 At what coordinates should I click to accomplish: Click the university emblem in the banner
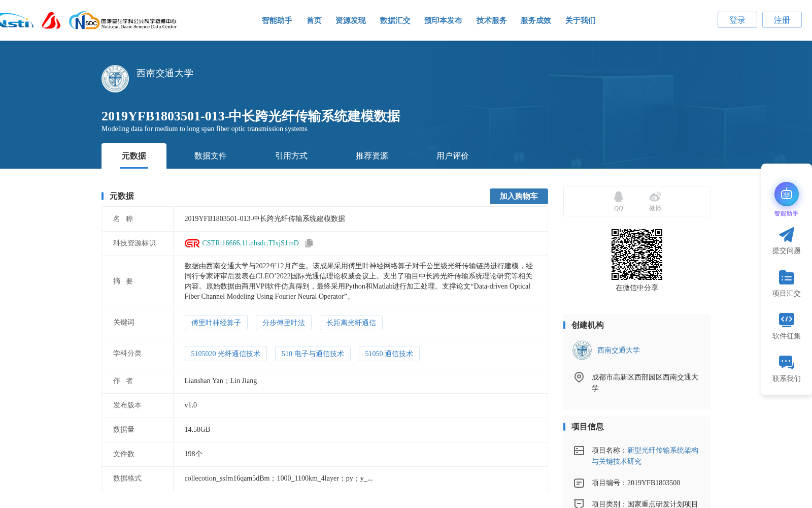[x=115, y=79]
